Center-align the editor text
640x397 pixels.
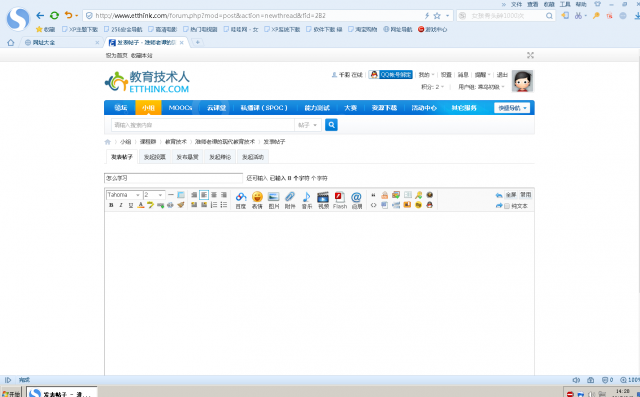coord(213,195)
